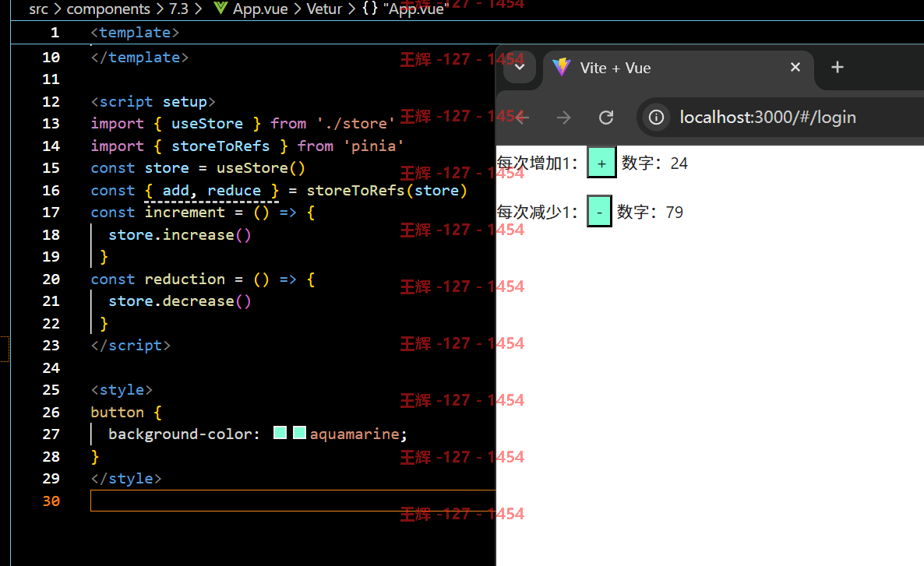Click the closing </style> tag
Image resolution: width=924 pixels, height=566 pixels.
click(126, 478)
